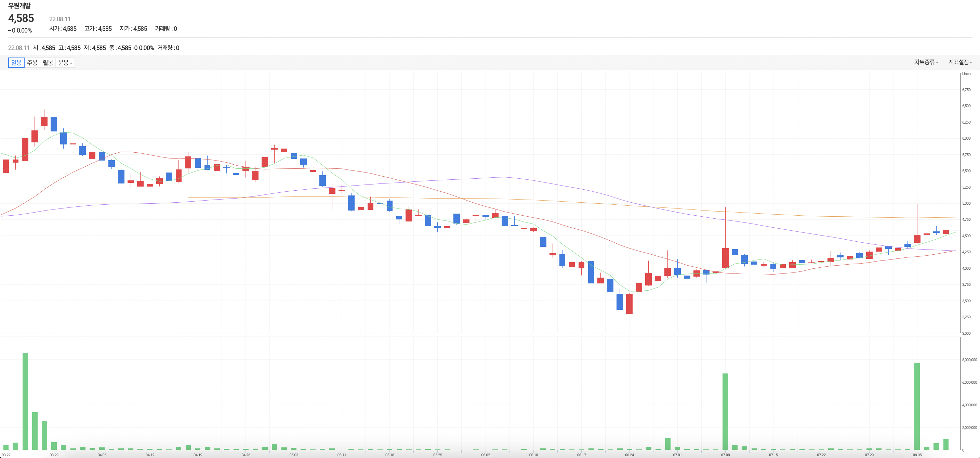Select the 일봉 daily candle tab
The height and width of the screenshot is (458, 980).
(x=16, y=63)
